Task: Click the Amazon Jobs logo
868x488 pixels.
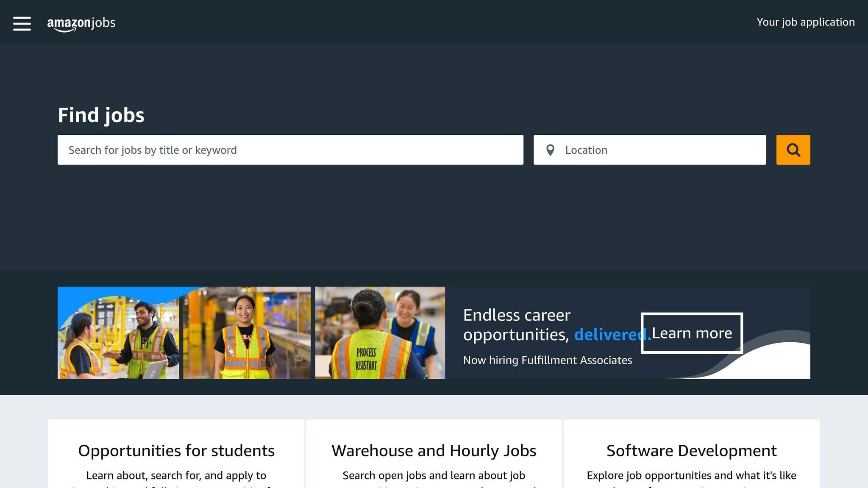Action: pyautogui.click(x=81, y=23)
